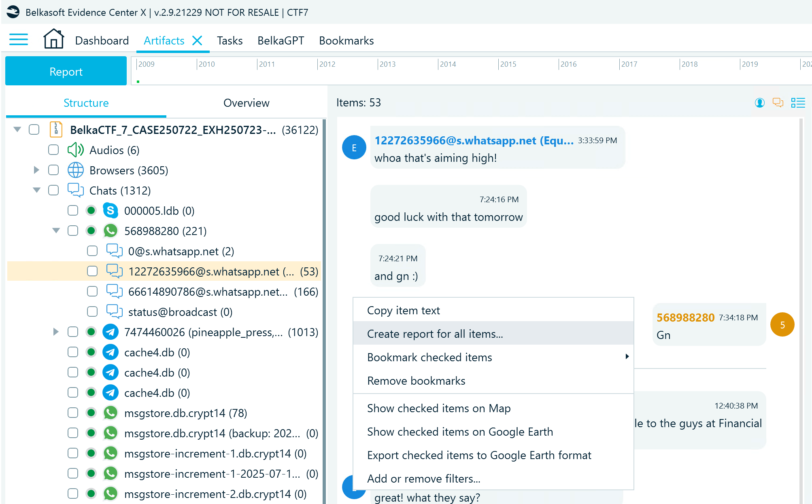
Task: Switch to the Overview tab
Action: [x=246, y=103]
